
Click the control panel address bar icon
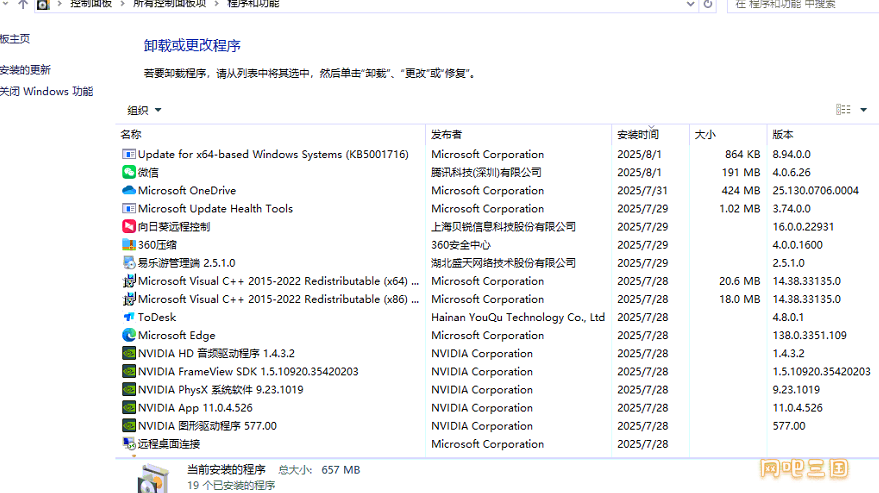pyautogui.click(x=43, y=4)
